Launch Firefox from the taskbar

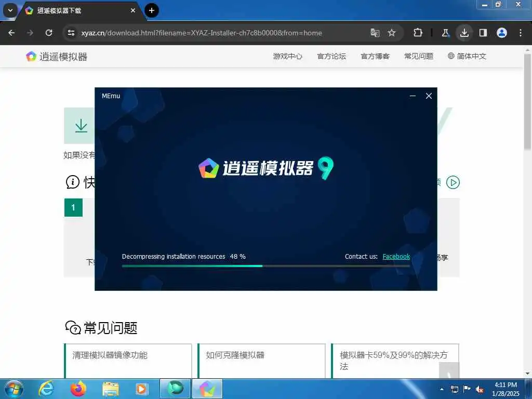coord(78,389)
